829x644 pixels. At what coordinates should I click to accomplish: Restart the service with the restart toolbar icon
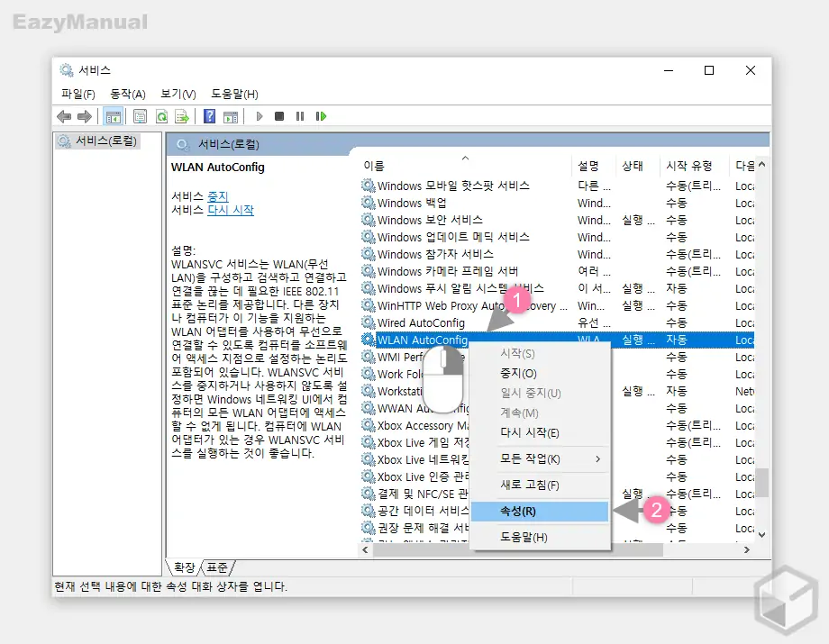tap(320, 115)
